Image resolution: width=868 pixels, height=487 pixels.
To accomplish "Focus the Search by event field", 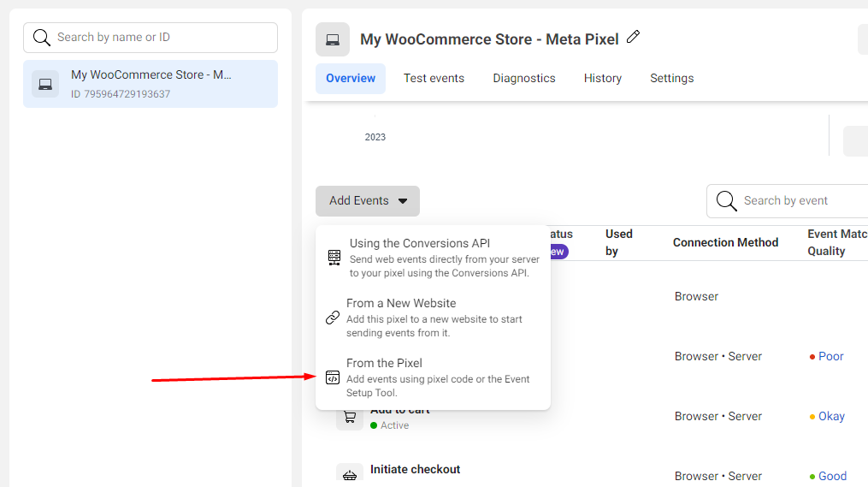I will coord(787,201).
